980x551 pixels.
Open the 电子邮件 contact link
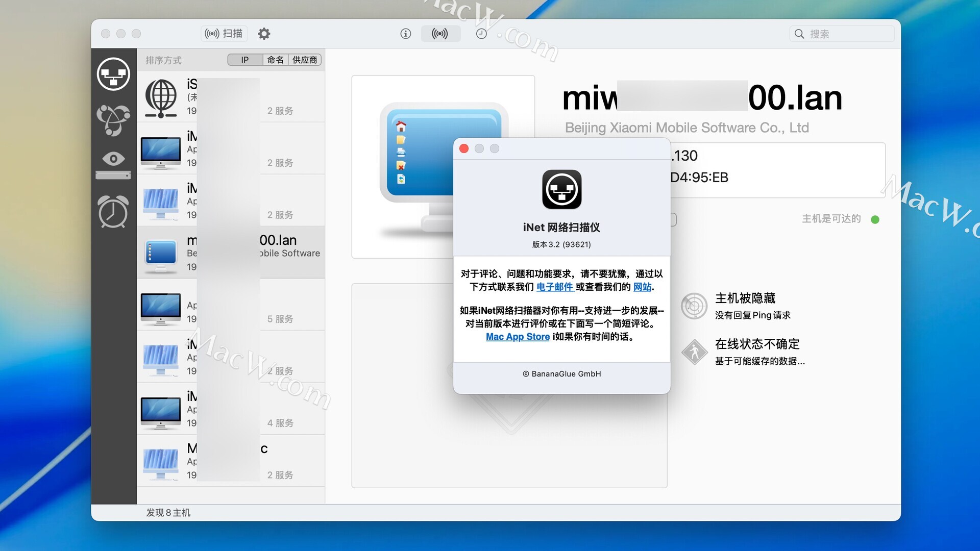click(x=555, y=287)
